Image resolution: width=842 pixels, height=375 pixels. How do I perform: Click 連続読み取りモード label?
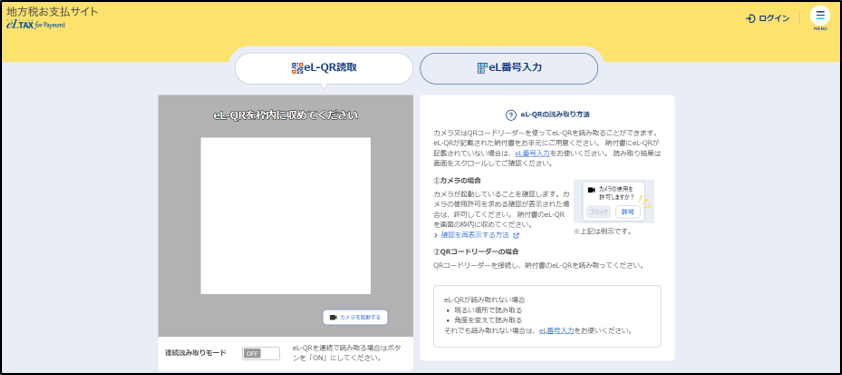[x=195, y=353]
